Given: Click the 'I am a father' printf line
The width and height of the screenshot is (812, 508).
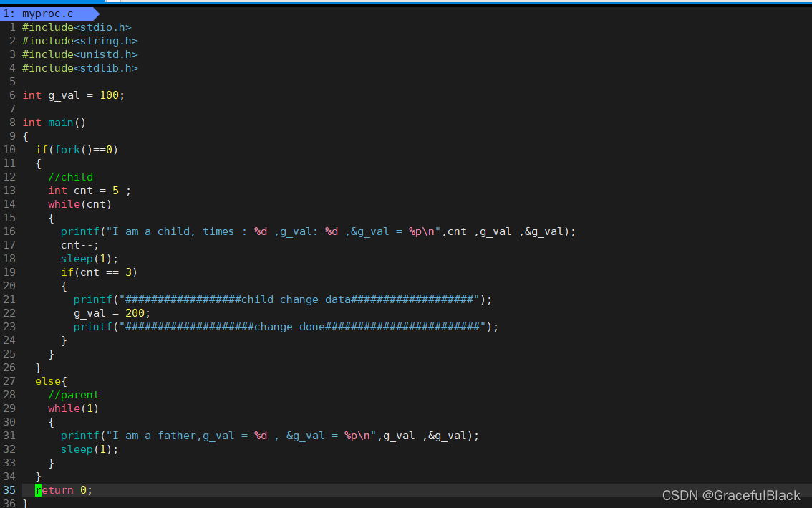Looking at the screenshot, I should point(270,436).
